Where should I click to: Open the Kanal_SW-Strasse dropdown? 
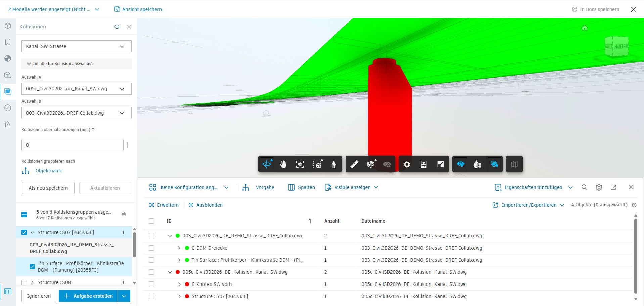[x=76, y=46]
